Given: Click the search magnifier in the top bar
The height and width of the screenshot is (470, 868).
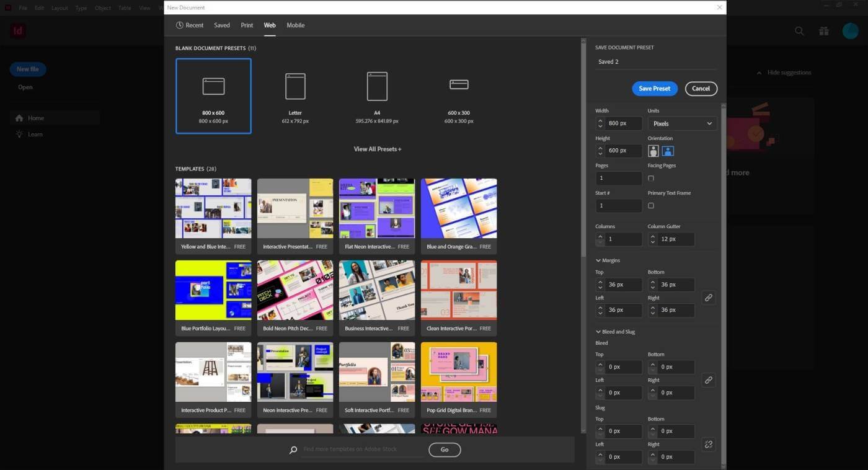Looking at the screenshot, I should tap(799, 31).
